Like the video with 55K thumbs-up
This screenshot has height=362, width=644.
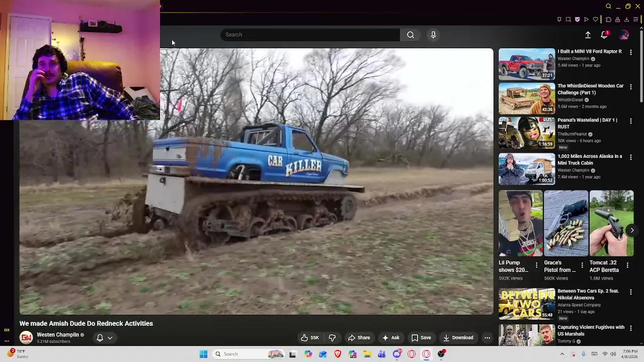pyautogui.click(x=309, y=338)
